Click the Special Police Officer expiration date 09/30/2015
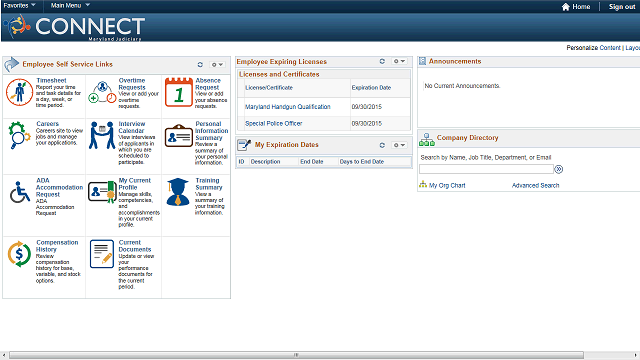The height and width of the screenshot is (360, 640). click(x=367, y=123)
